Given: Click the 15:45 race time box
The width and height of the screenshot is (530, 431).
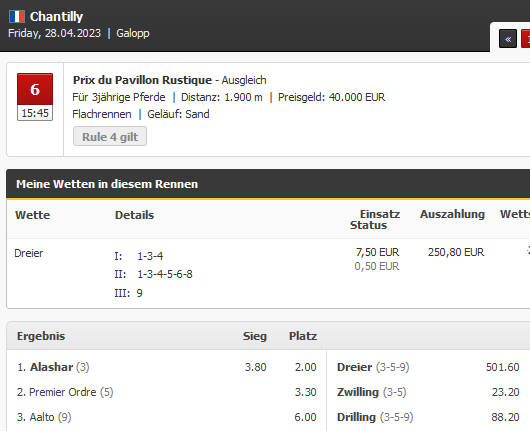Looking at the screenshot, I should (x=35, y=113).
